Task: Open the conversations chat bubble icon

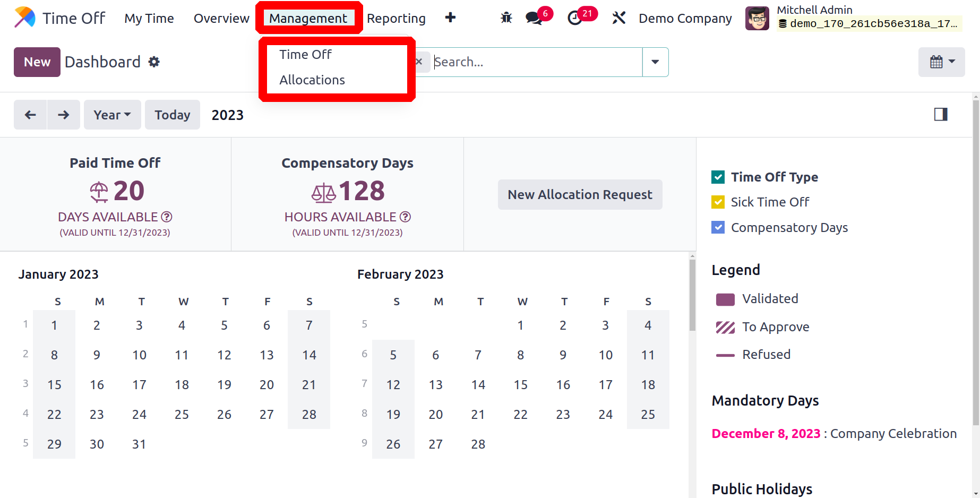Action: pos(534,19)
